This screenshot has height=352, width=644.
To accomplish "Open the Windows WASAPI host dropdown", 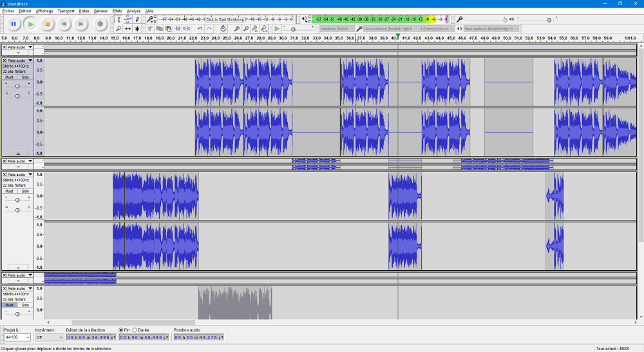I will coord(337,29).
